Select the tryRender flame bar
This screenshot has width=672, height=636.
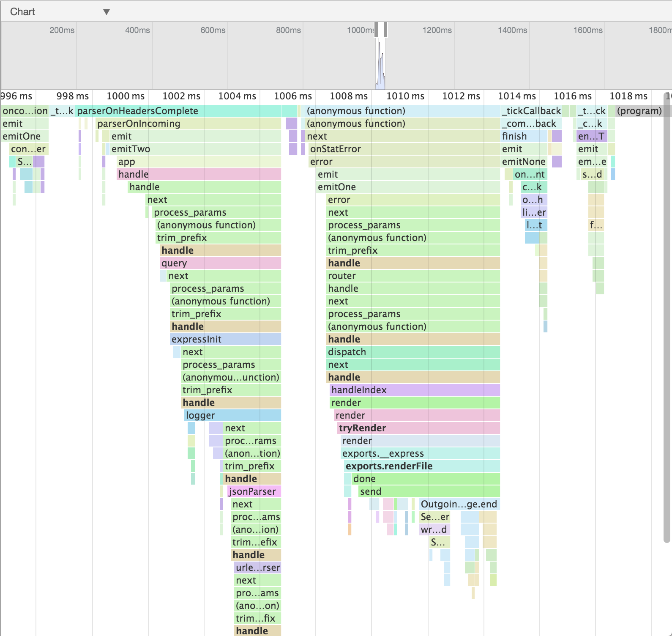coord(418,428)
